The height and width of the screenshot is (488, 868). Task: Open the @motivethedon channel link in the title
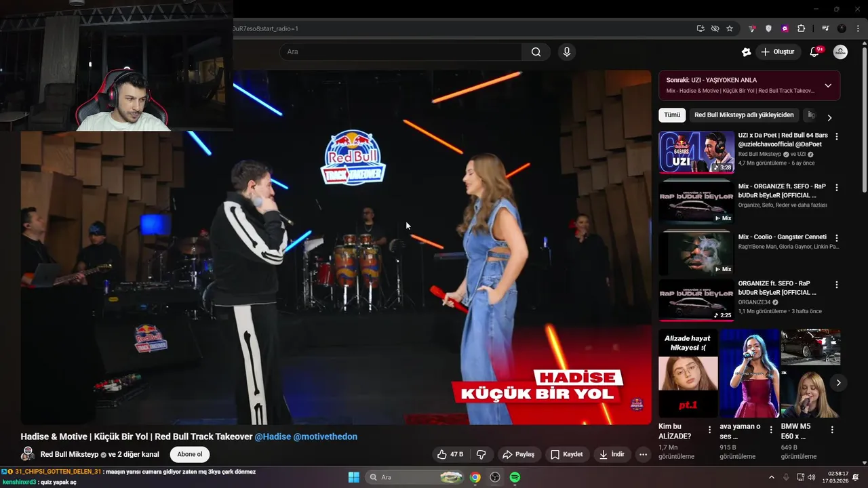(325, 436)
